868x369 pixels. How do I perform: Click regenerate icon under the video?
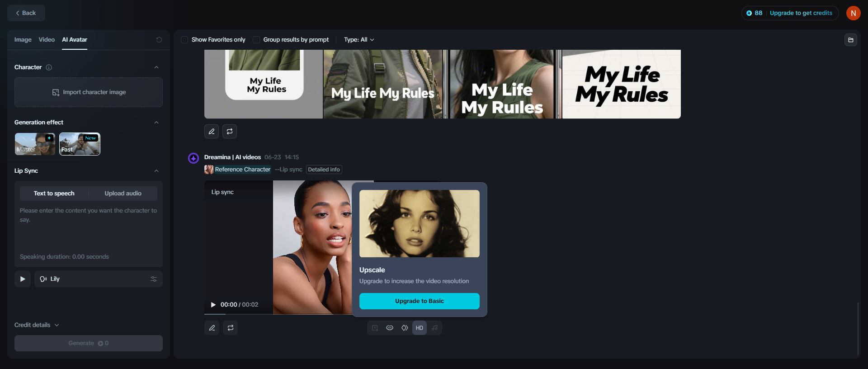click(x=231, y=328)
